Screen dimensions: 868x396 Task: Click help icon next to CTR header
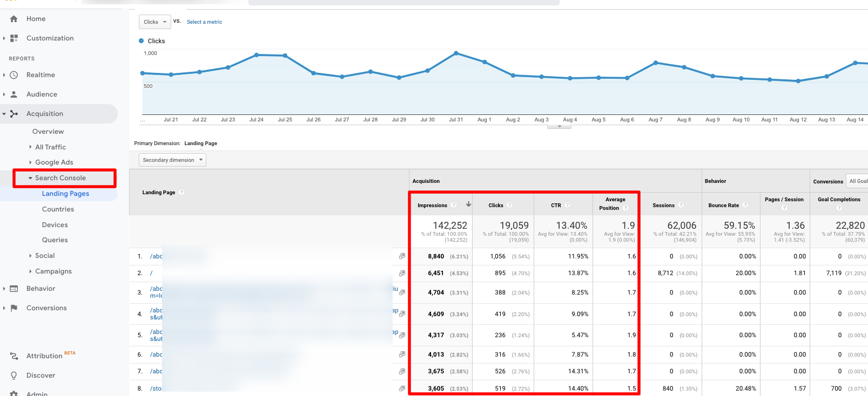click(568, 205)
